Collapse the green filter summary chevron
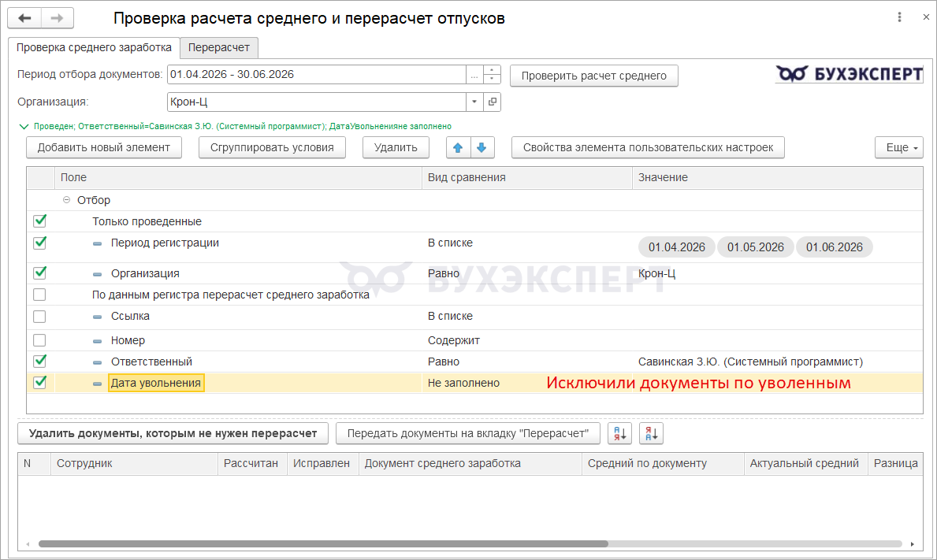This screenshot has height=560, width=937. 24,127
